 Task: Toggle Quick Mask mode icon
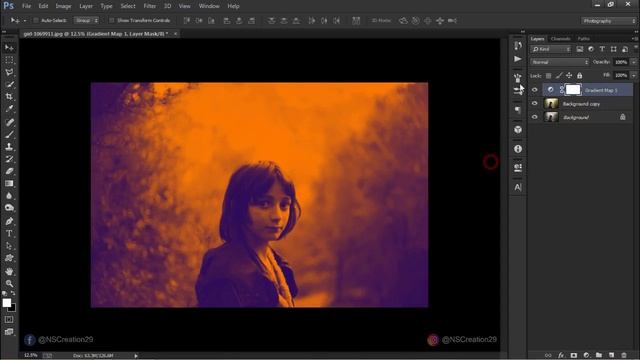[9, 320]
